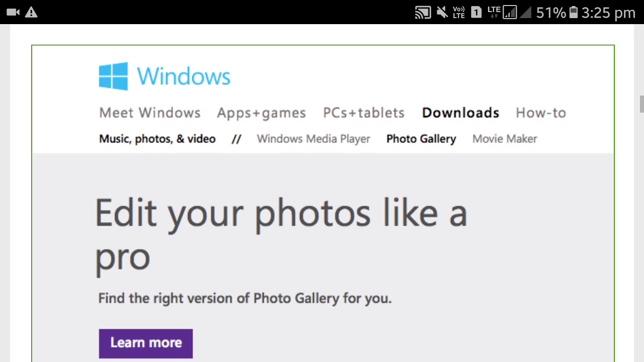The image size is (644, 362).
Task: Tap the warning triangle status icon
Action: coord(31,13)
